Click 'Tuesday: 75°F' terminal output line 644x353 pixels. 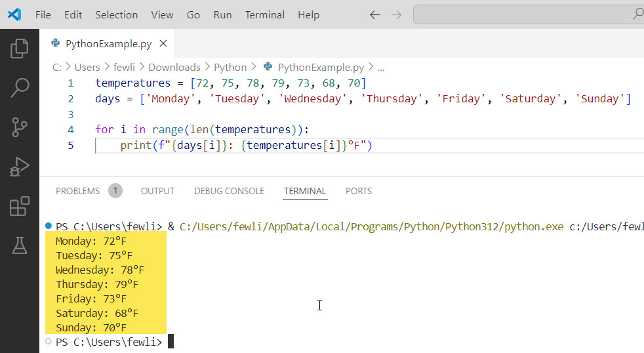pos(94,256)
